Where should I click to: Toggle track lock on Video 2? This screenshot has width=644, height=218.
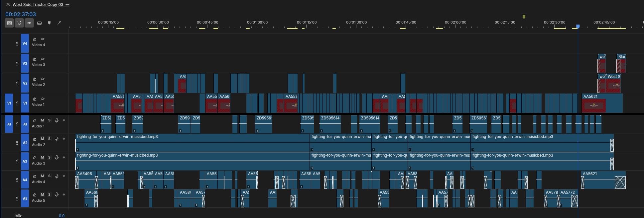click(17, 83)
